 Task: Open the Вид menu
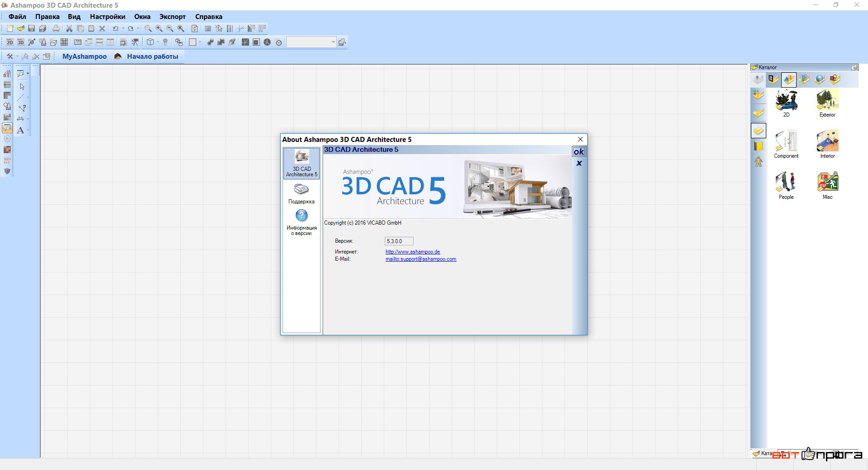click(74, 17)
